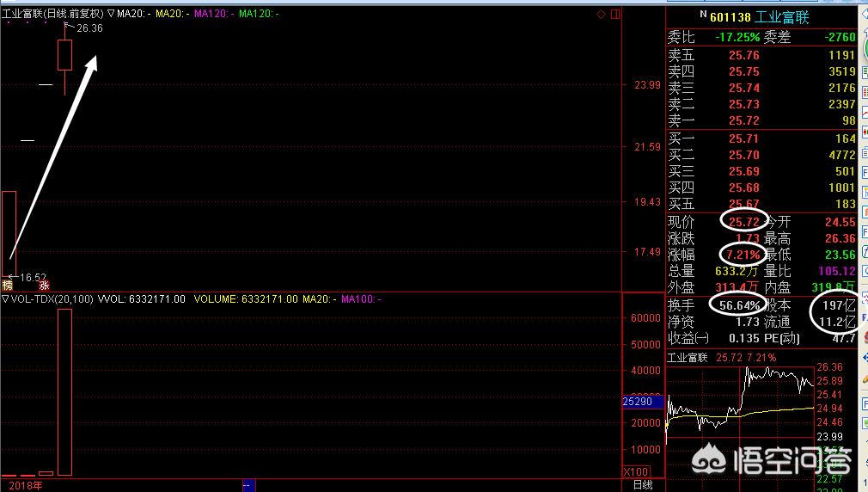Click the 卖三 volume 2176

click(x=842, y=88)
